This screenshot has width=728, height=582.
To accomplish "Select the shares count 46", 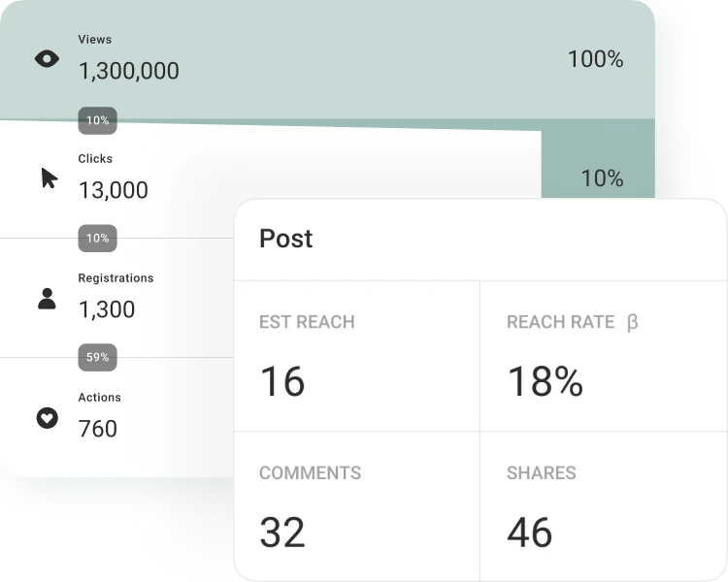I will pyautogui.click(x=529, y=533).
